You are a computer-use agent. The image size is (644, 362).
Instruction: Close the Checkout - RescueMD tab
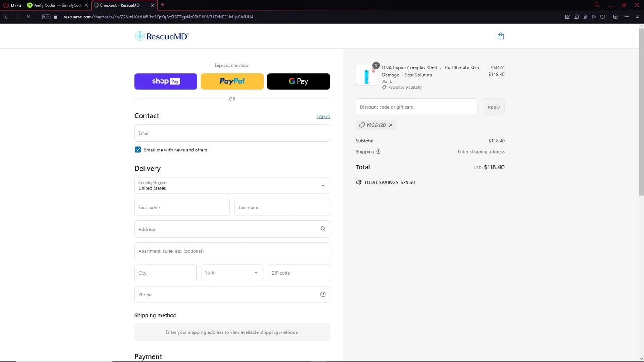pyautogui.click(x=152, y=5)
